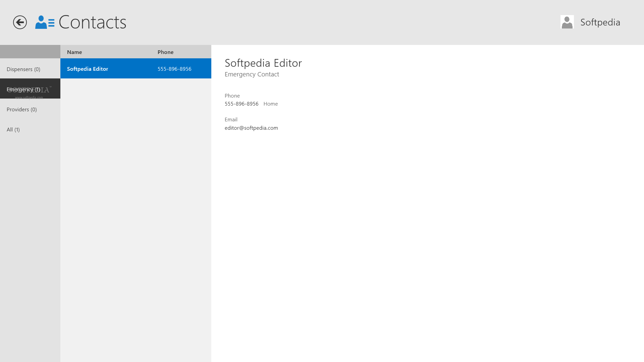Screen dimensions: 644x362
Task: Select the Dispensers (0) category
Action: 30,69
